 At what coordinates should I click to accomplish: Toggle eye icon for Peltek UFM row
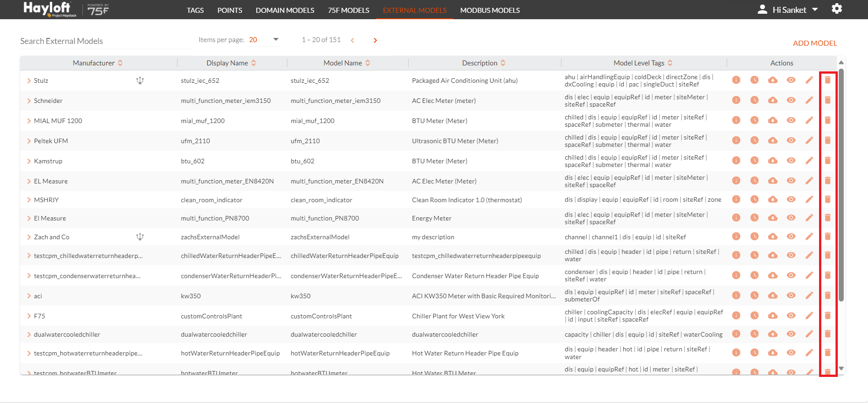(x=791, y=140)
